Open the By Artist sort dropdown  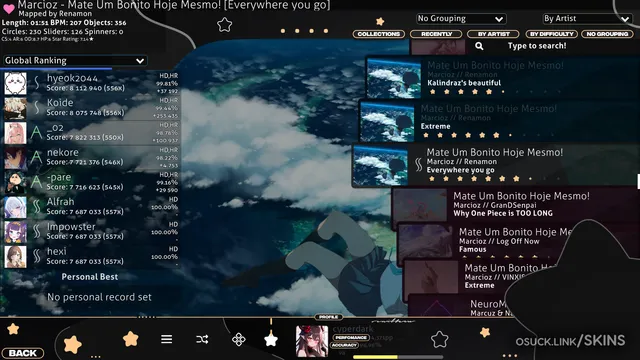point(586,18)
